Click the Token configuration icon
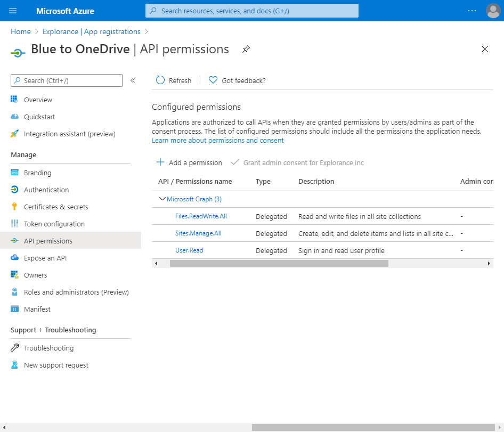The height and width of the screenshot is (432, 504). tap(14, 223)
